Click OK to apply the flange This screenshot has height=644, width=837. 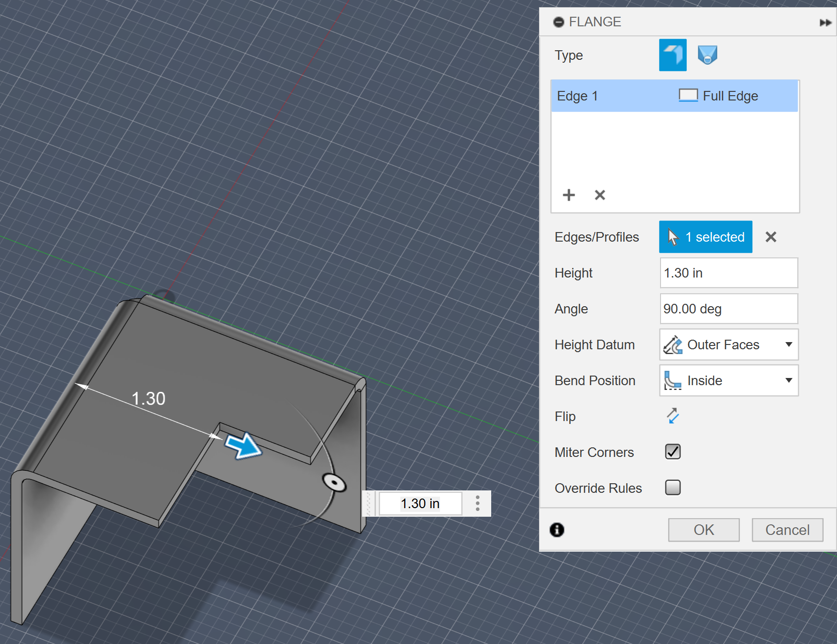(703, 530)
